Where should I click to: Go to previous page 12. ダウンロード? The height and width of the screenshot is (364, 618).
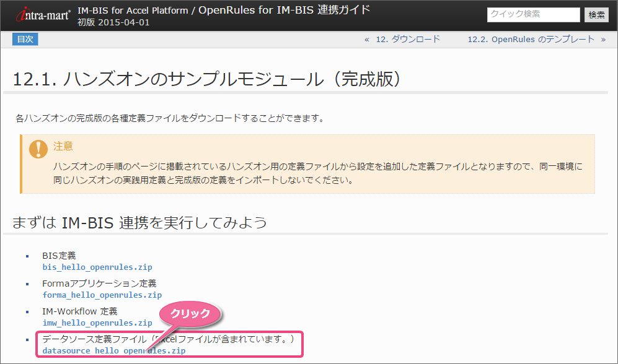point(407,40)
